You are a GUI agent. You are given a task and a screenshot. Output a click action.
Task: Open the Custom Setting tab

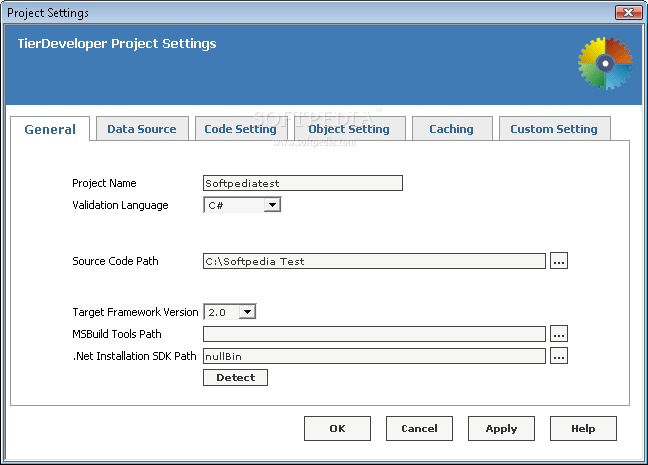[x=554, y=129]
